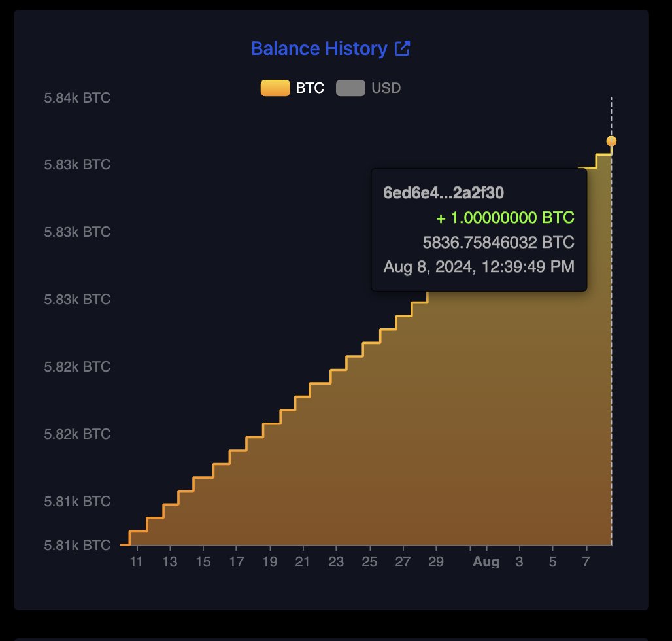Viewport: 672px width, 641px height.
Task: Click the 23 x-axis date label
Action: pos(336,562)
